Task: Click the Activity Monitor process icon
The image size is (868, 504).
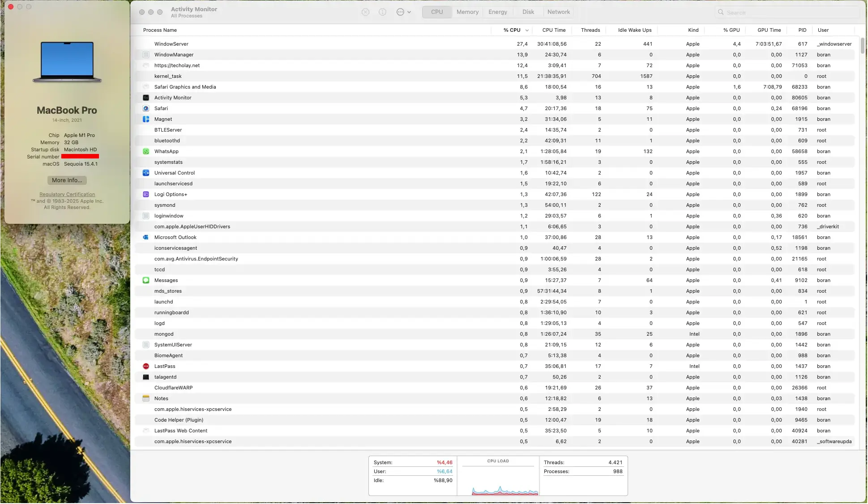Action: click(x=146, y=98)
